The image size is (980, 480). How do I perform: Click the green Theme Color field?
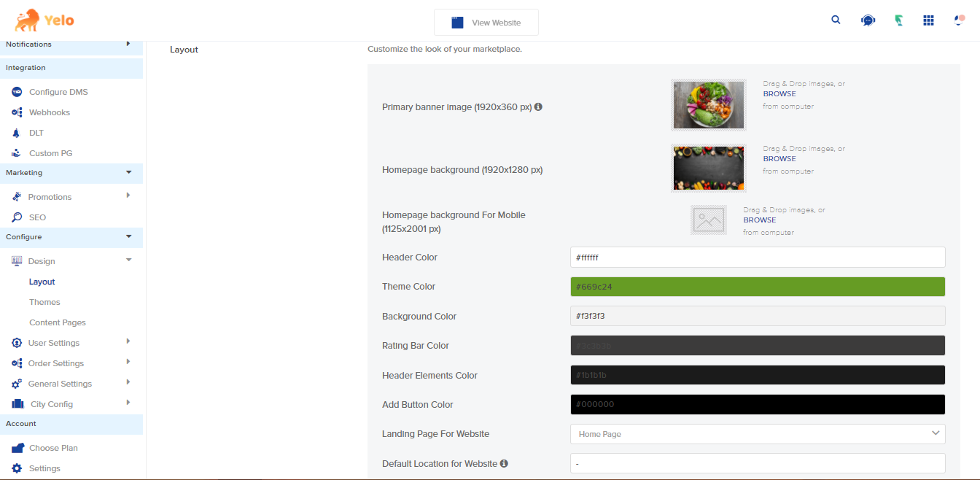click(757, 287)
